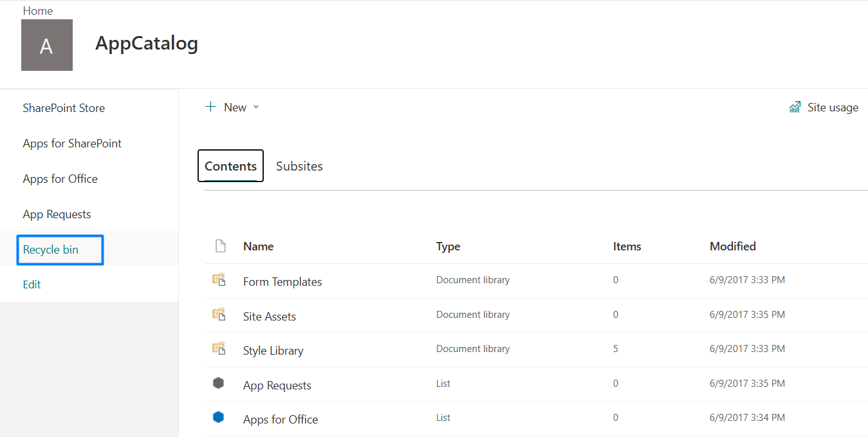Click the Edit navigation link

[32, 284]
